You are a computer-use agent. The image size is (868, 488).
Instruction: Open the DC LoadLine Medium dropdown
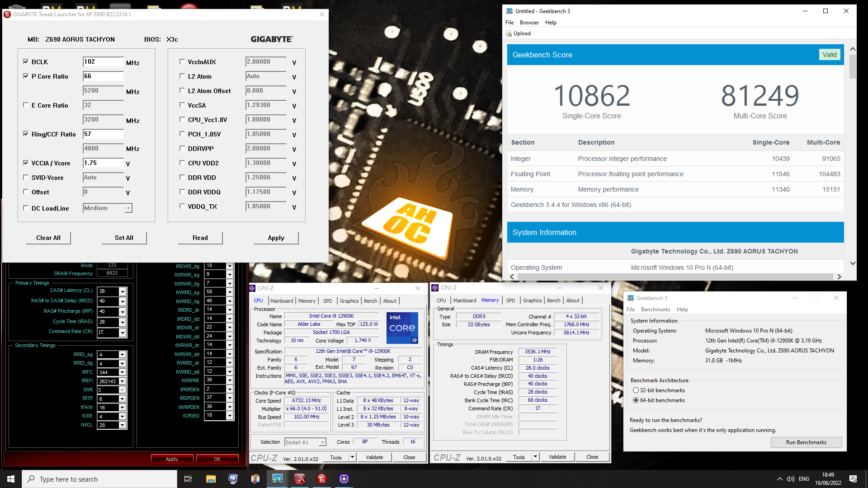128,208
